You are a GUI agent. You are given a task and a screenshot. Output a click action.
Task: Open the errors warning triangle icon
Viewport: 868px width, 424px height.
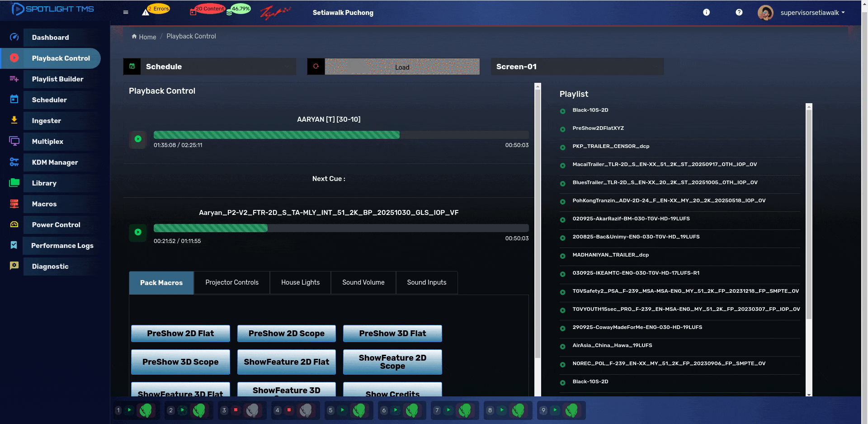point(146,12)
